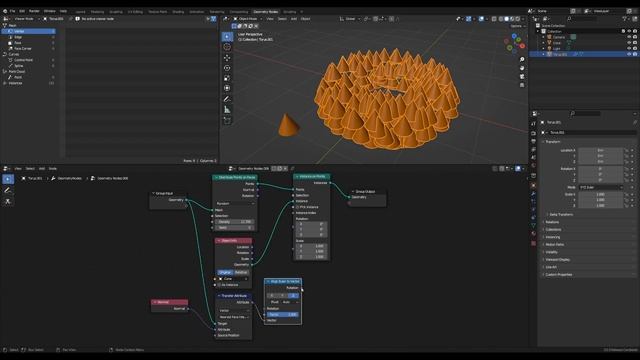Open Pivot Auto dropdown on Align Euler
The width and height of the screenshot is (640, 360).
click(291, 302)
